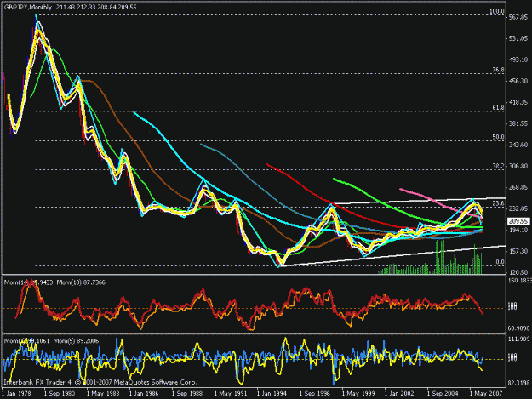Click the 111.909 momentum scale value
532x399 pixels.
coord(519,339)
